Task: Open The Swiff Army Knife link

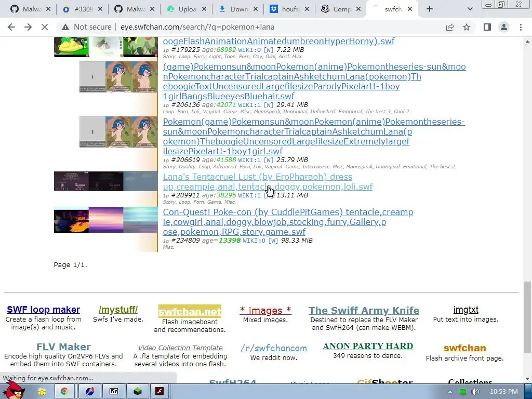Action: pos(364,310)
